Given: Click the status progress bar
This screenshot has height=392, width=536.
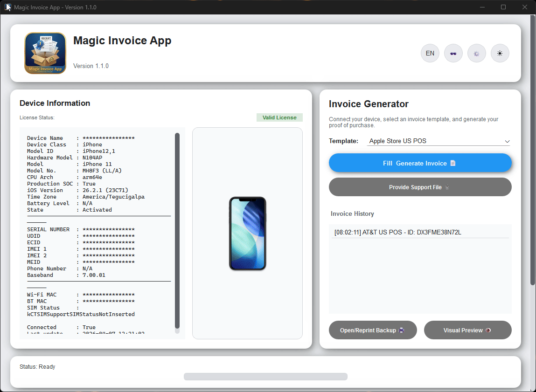Looking at the screenshot, I should [x=265, y=376].
